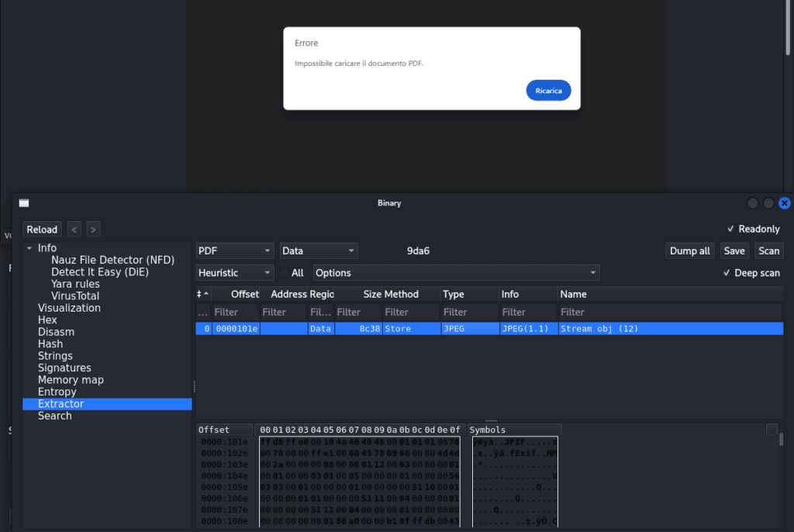Collapse the Info tree node
The image size is (794, 532).
point(29,248)
